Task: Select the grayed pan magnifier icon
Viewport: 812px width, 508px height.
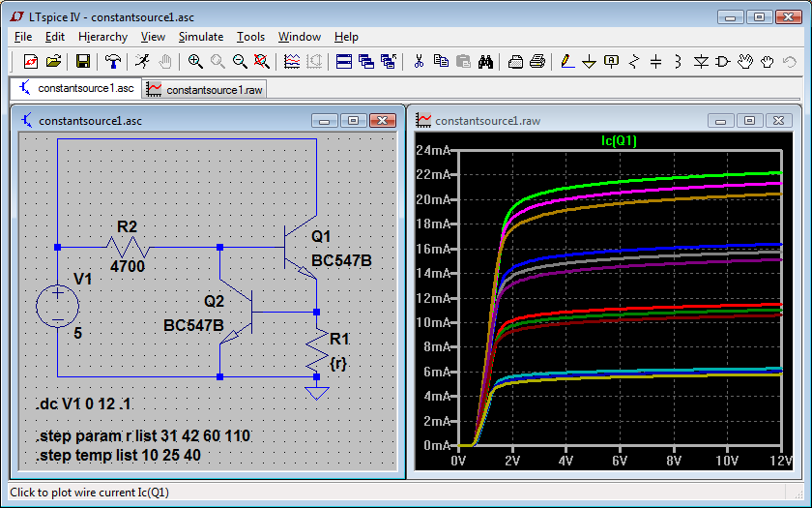Action: [217, 62]
